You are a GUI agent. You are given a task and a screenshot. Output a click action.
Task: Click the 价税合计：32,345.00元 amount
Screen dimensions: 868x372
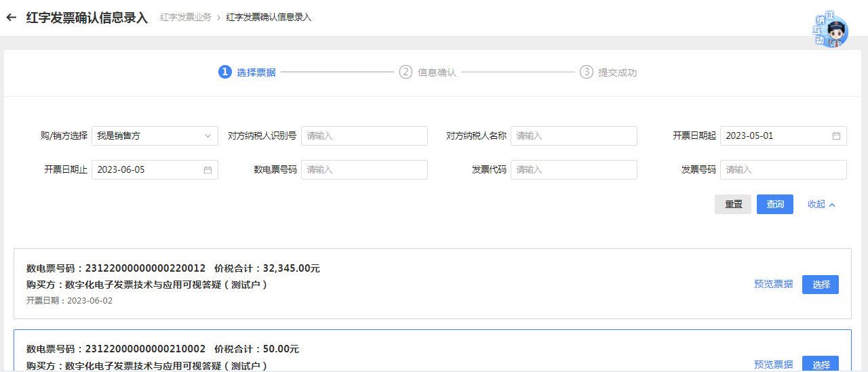pyautogui.click(x=267, y=268)
